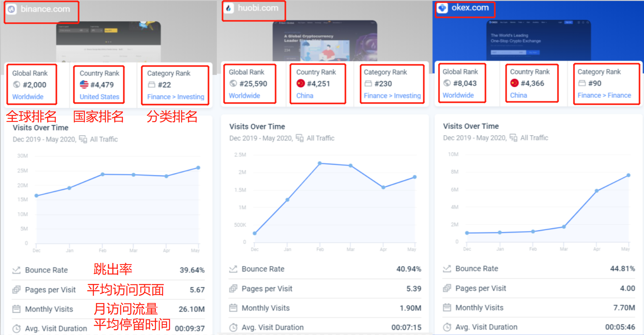This screenshot has height=335, width=644.
Task: Click the All Traffic device icon in Huobi chart
Action: [300, 138]
